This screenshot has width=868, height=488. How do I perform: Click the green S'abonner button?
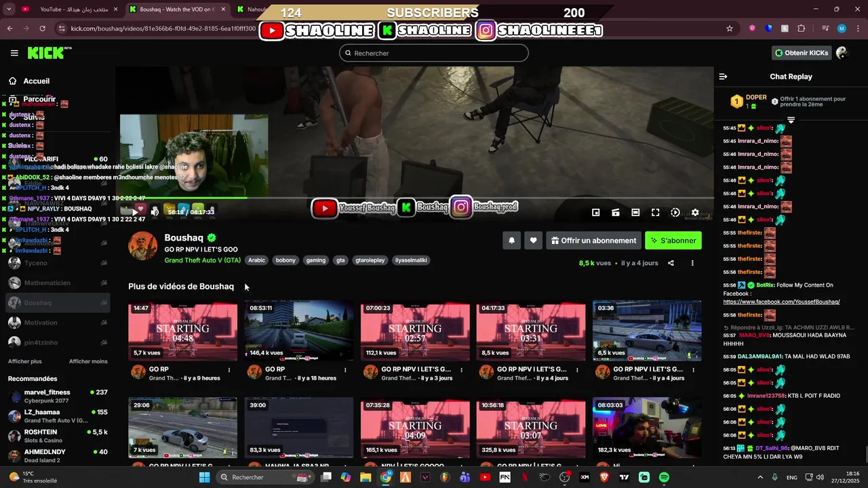(673, 241)
